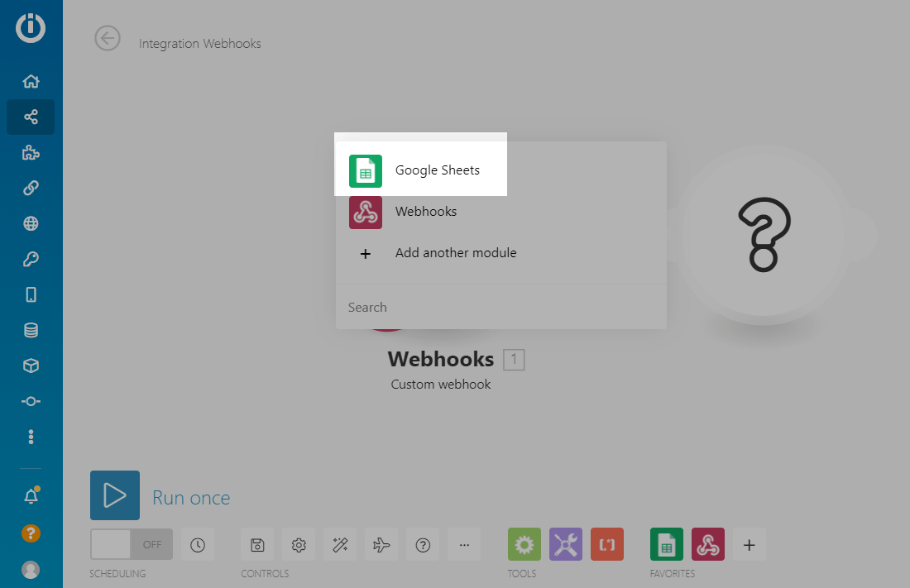910x588 pixels.
Task: Click the module number 1 badge
Action: click(514, 360)
